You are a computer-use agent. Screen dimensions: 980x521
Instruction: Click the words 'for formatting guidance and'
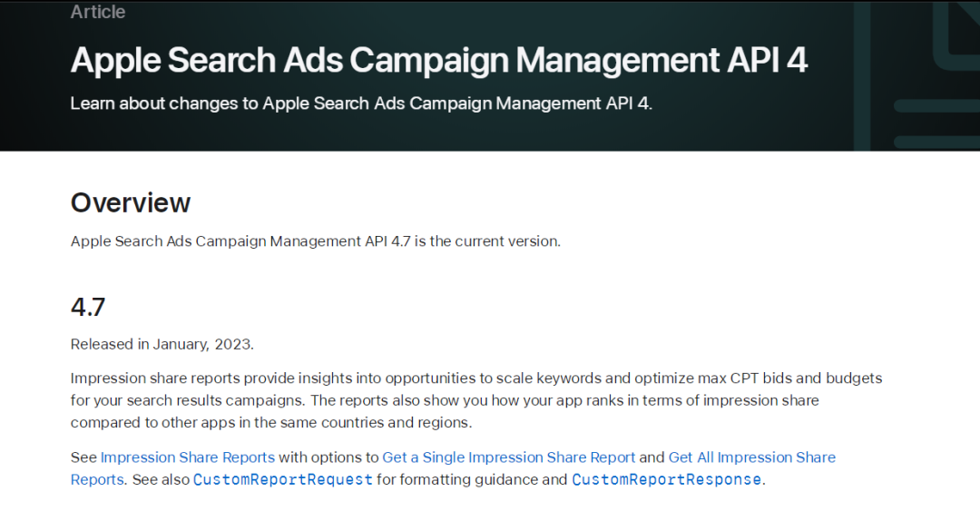[472, 479]
